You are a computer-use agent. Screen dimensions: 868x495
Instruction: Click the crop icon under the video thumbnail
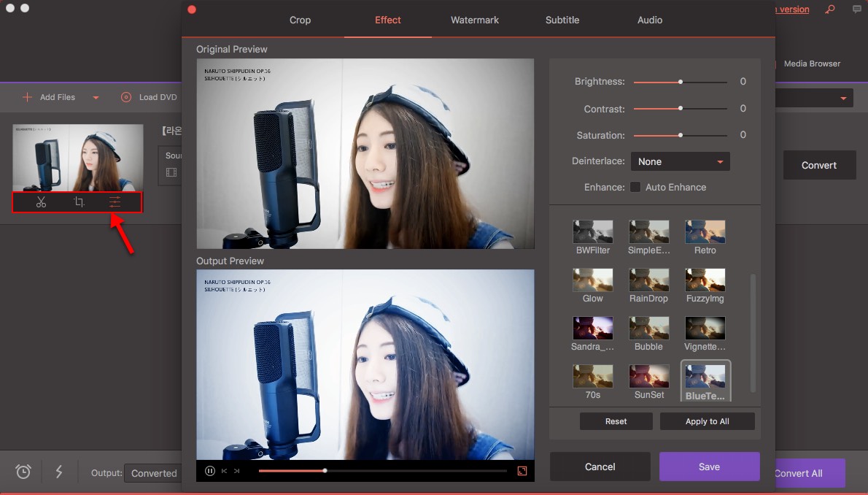(79, 202)
